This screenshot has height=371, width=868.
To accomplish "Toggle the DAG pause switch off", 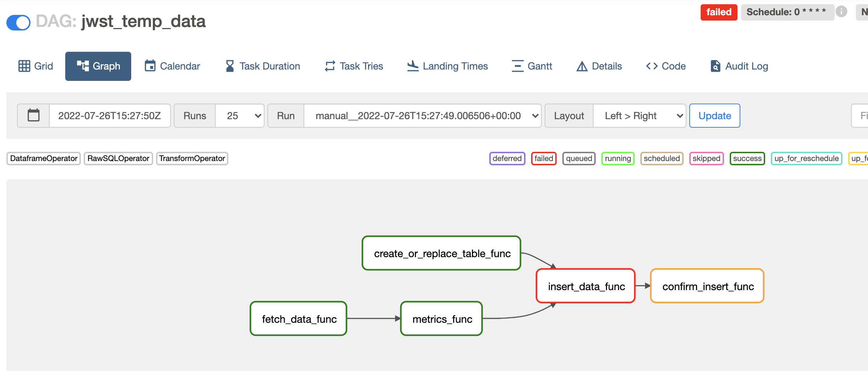I will point(18,22).
